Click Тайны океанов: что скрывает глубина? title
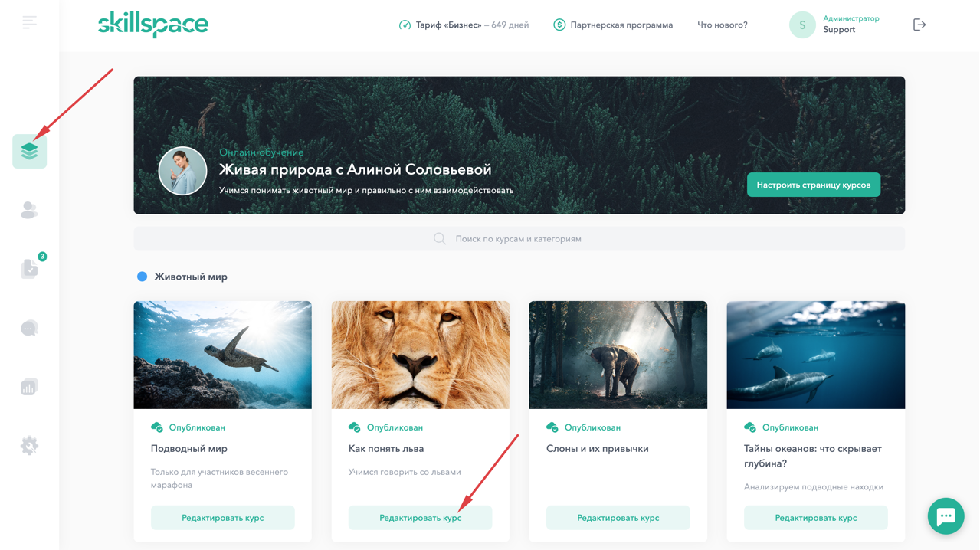This screenshot has height=550, width=980. pos(813,456)
